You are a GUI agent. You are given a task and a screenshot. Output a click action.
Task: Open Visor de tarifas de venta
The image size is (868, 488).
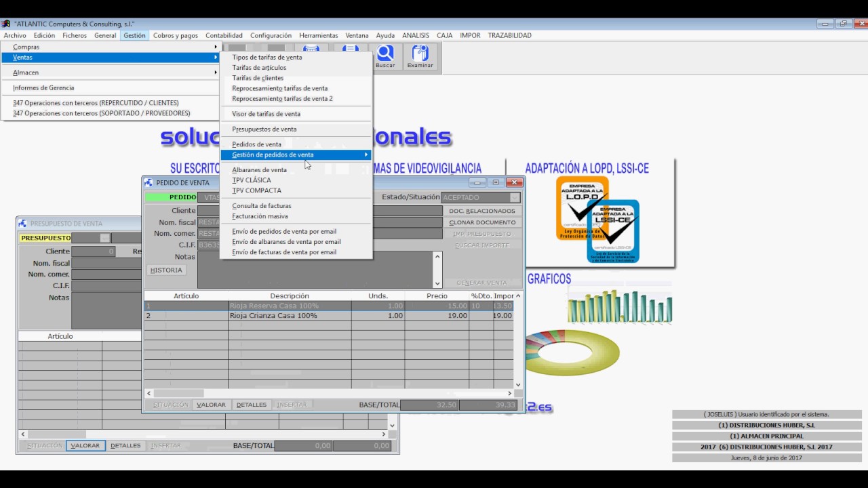(296, 114)
